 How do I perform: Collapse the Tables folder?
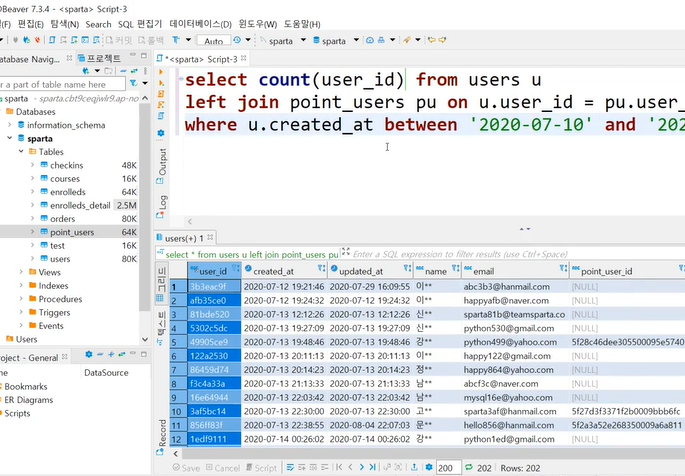point(21,152)
